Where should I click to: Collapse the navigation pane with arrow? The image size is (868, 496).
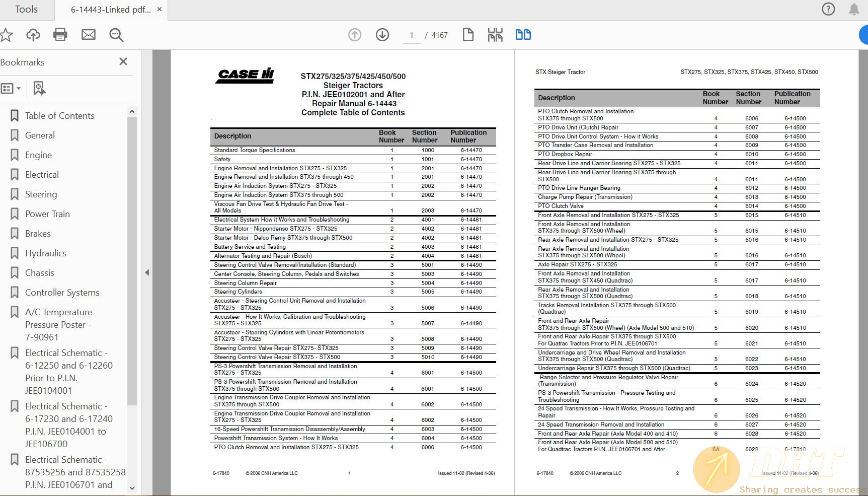click(x=147, y=272)
